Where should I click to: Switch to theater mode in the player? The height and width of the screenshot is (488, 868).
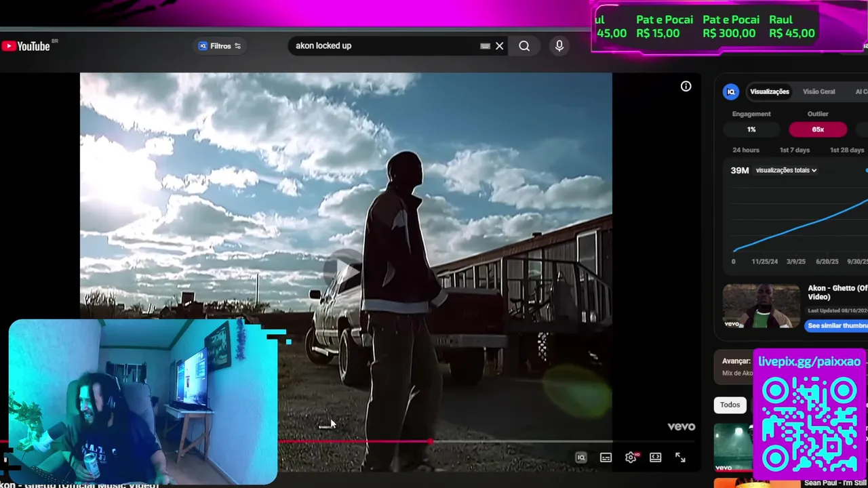[655, 457]
